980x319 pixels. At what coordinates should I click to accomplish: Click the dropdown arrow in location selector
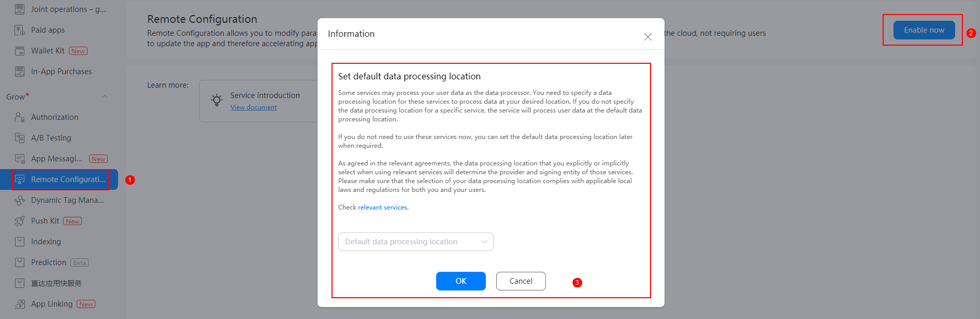484,242
